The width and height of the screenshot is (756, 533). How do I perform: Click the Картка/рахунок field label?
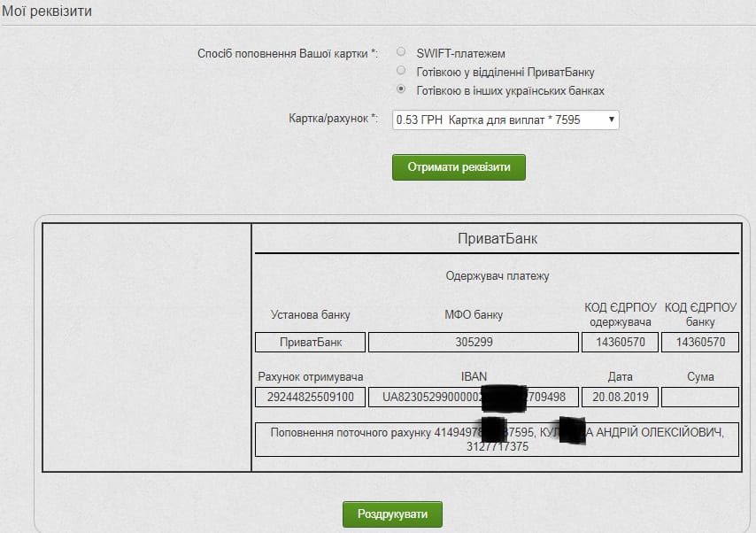point(333,118)
